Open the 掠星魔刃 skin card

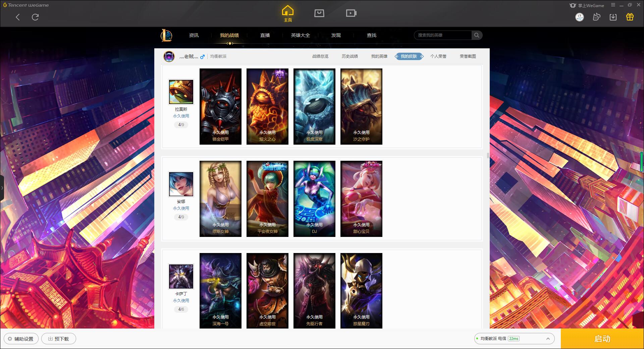[x=361, y=291]
